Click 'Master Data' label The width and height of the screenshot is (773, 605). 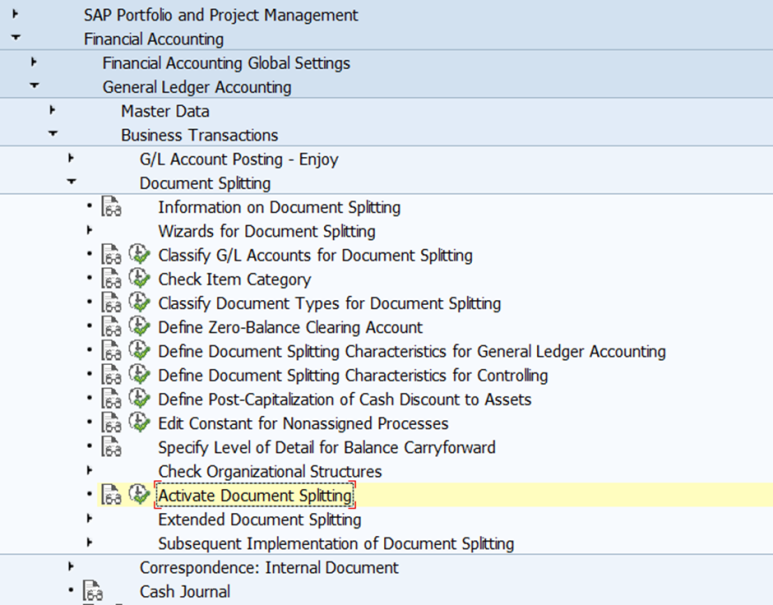165,111
